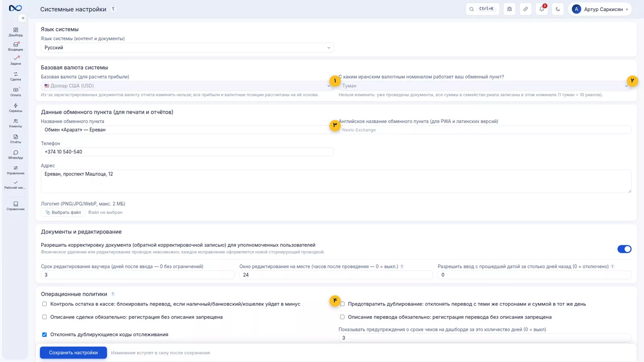Open Входящие in the sidebar

click(15, 46)
